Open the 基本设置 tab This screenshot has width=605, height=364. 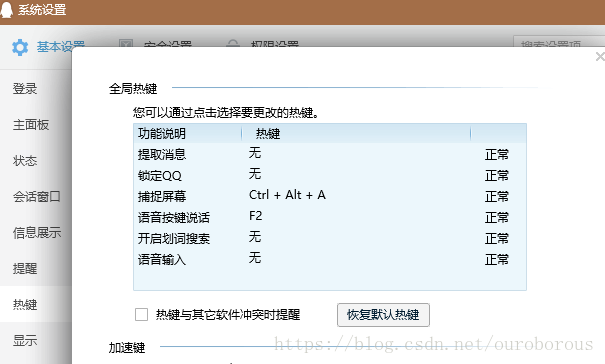[60, 46]
